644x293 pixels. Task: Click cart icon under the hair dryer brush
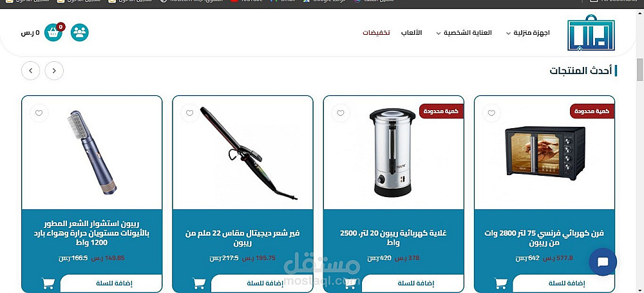48,283
